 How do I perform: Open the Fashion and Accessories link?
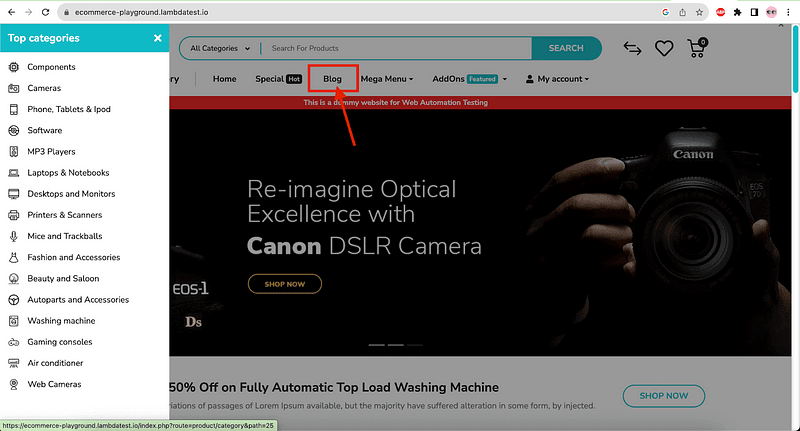[x=73, y=258]
